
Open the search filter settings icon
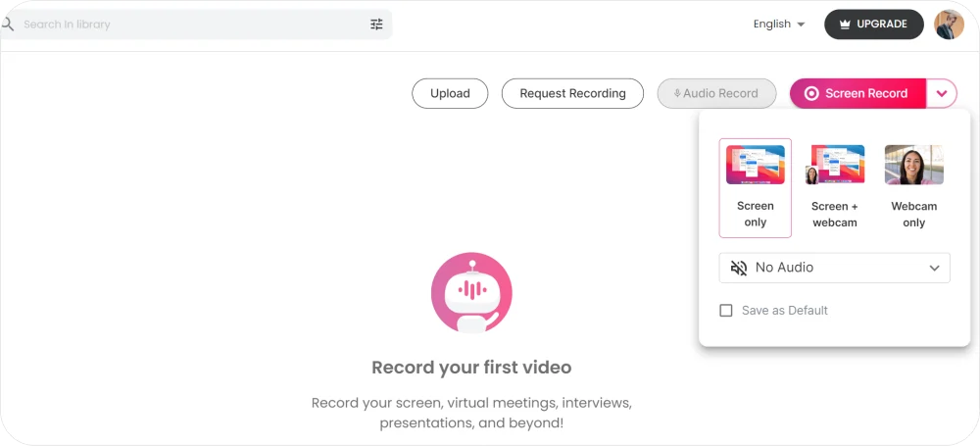(x=376, y=25)
